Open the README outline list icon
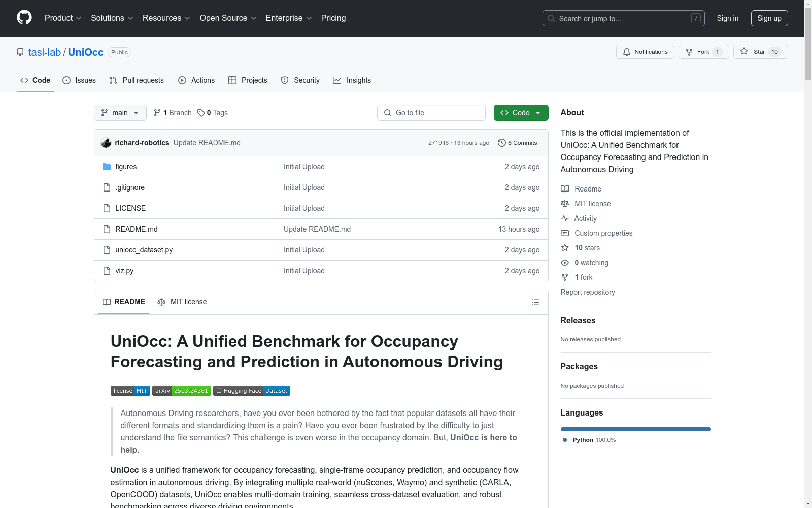Image resolution: width=812 pixels, height=508 pixels. click(x=535, y=302)
